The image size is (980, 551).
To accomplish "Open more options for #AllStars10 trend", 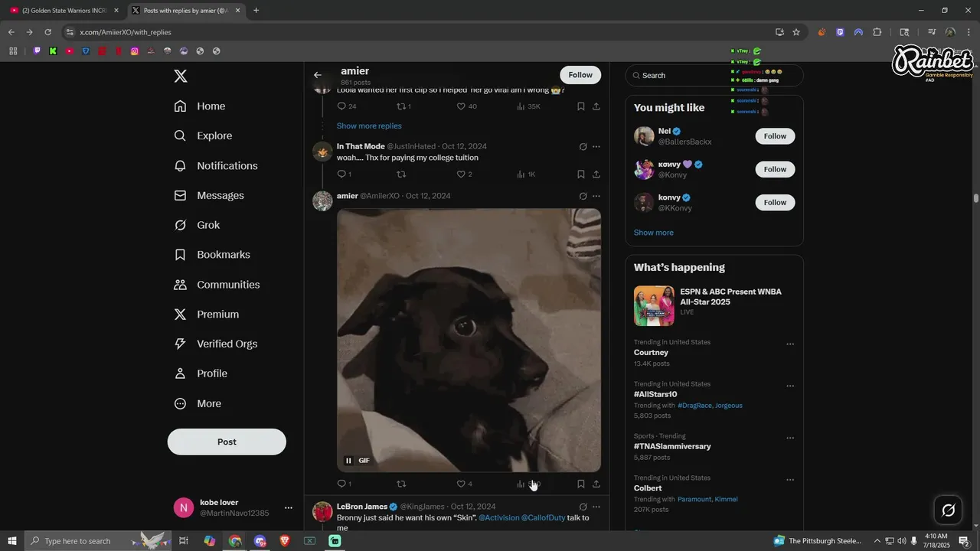I will (790, 386).
